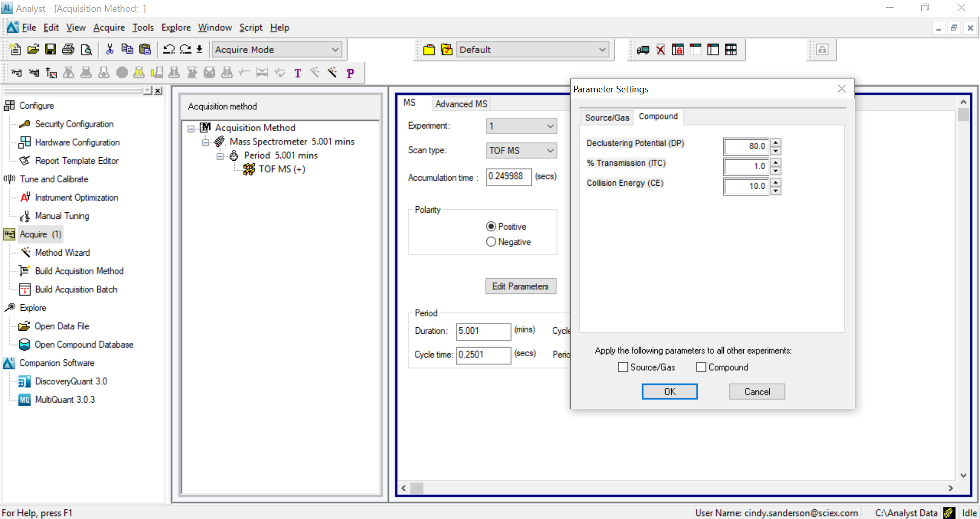
Task: Enable Source/Gas apply-to-all checkbox
Action: tap(623, 367)
